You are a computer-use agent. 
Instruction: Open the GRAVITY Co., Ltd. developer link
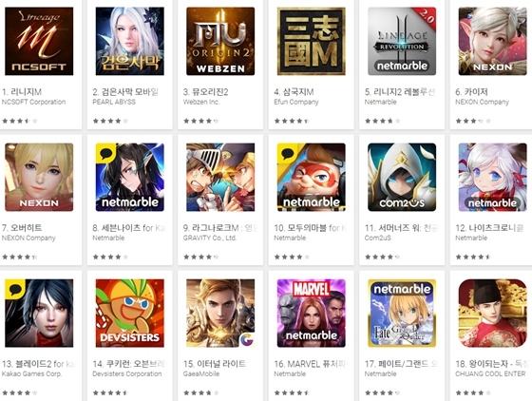click(210, 239)
